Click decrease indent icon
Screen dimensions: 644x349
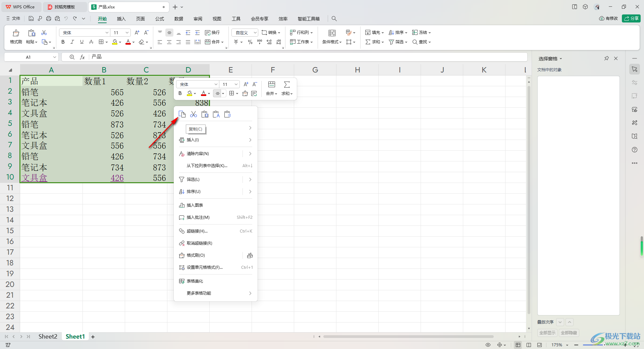[x=188, y=33]
